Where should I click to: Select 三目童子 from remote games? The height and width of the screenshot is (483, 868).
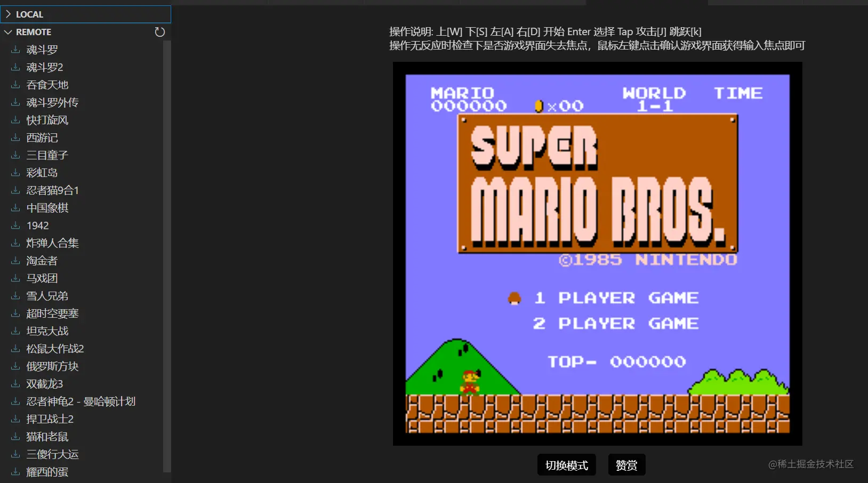point(47,155)
